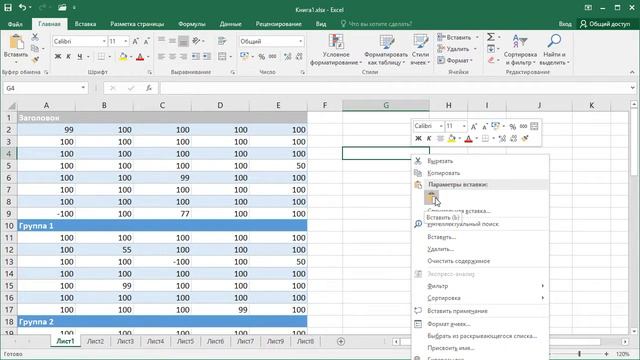Viewport: 640px width, 360px height.
Task: Click the AutoSum sigma icon
Action: (x=491, y=37)
